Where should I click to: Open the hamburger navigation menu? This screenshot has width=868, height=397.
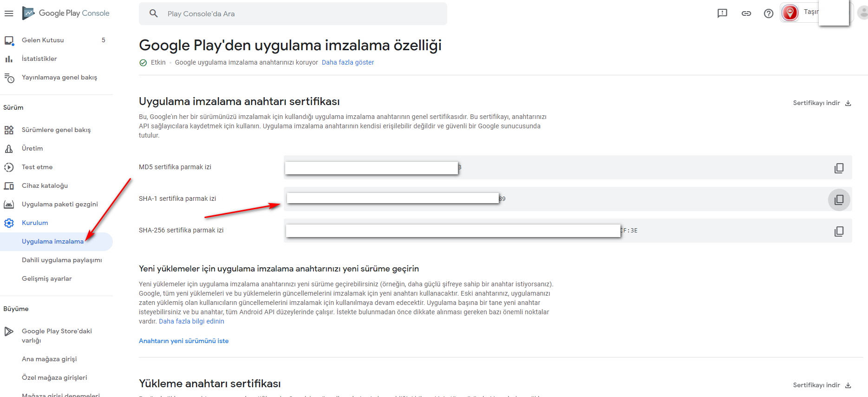click(9, 13)
